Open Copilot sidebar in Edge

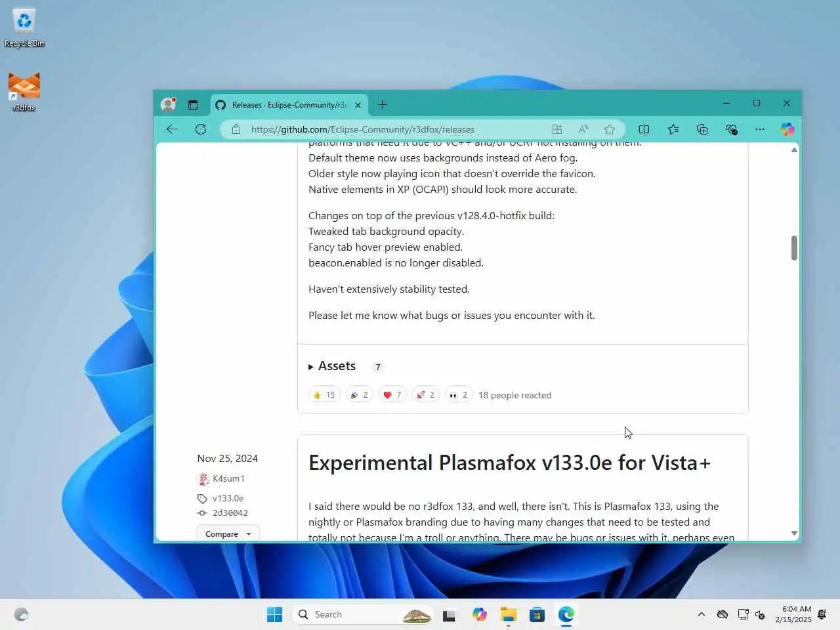click(x=787, y=129)
